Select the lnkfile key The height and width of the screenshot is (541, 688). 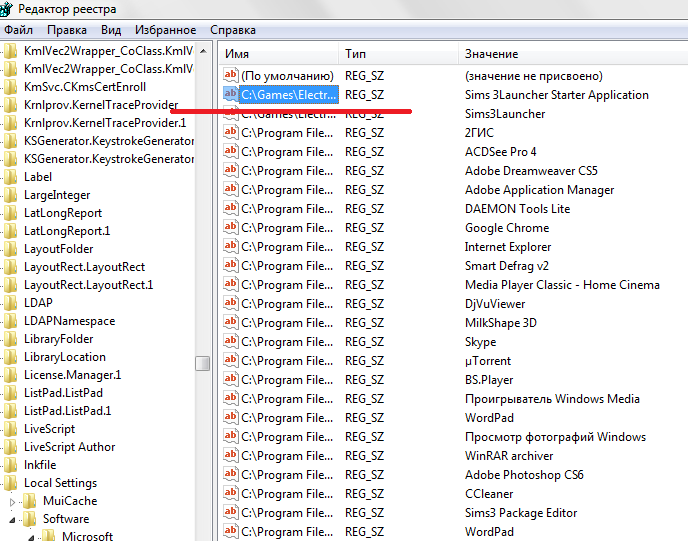(x=40, y=465)
